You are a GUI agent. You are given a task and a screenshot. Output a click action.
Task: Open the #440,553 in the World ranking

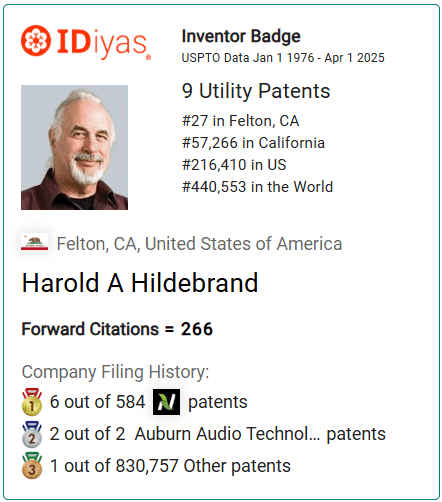click(x=257, y=187)
